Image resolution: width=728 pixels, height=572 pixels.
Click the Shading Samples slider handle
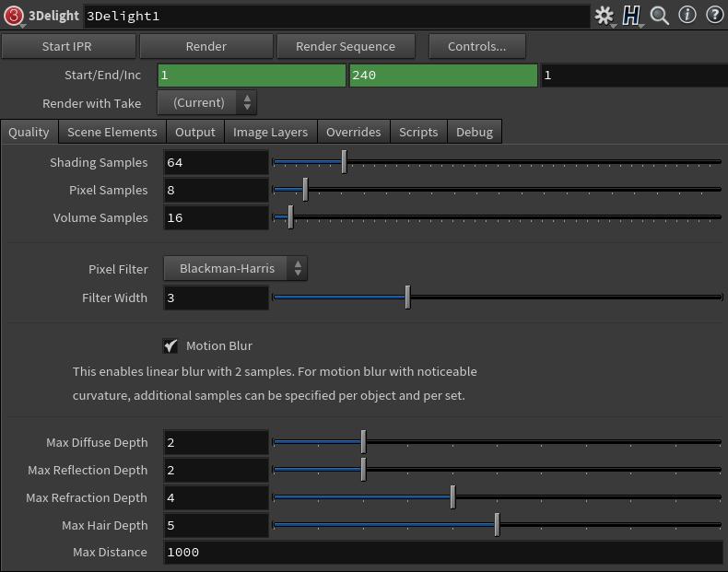(x=344, y=162)
